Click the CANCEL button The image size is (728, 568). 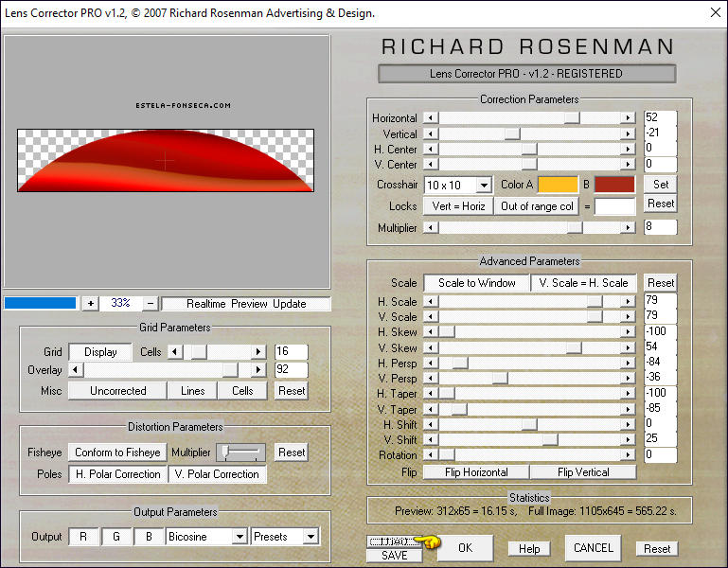tap(594, 547)
